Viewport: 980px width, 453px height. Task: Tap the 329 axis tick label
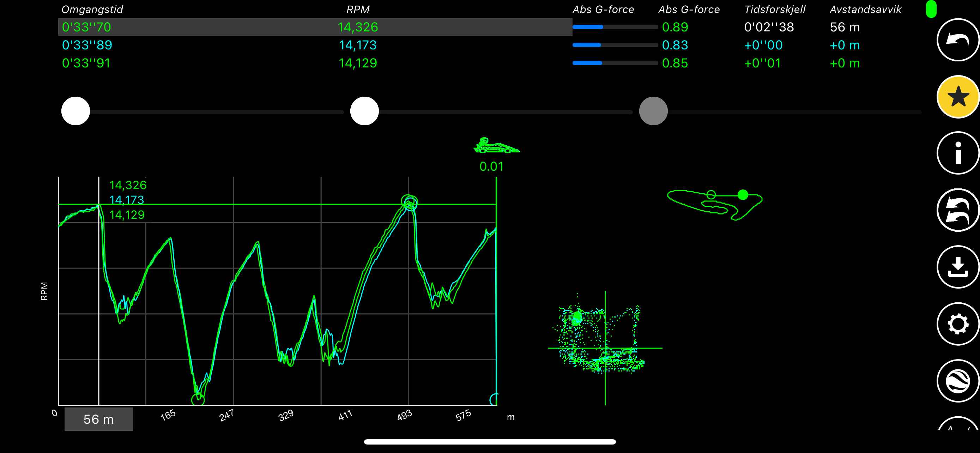coord(286,415)
